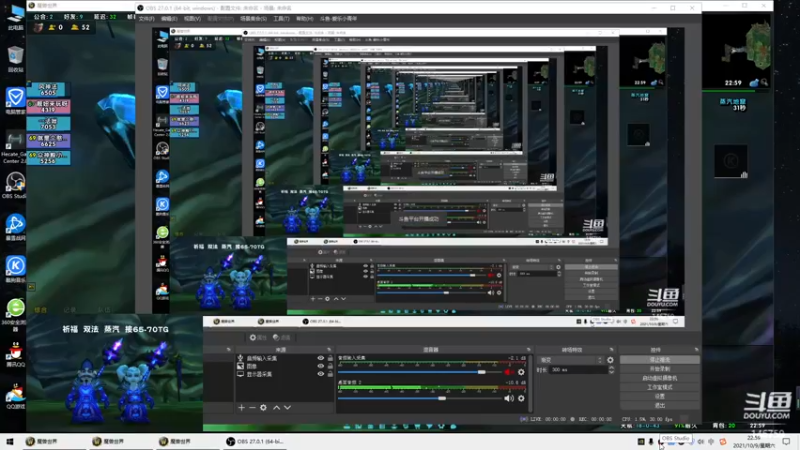Toggle lock on the display capture source
Viewport: 800px width, 450px height.
[330, 373]
